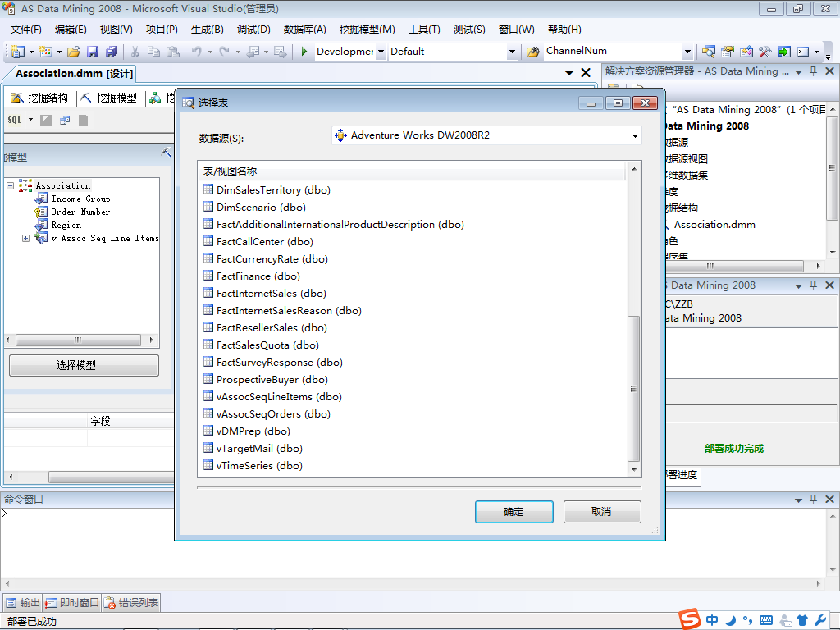Select the Order Number tree item
This screenshot has width=840, height=630.
[80, 212]
